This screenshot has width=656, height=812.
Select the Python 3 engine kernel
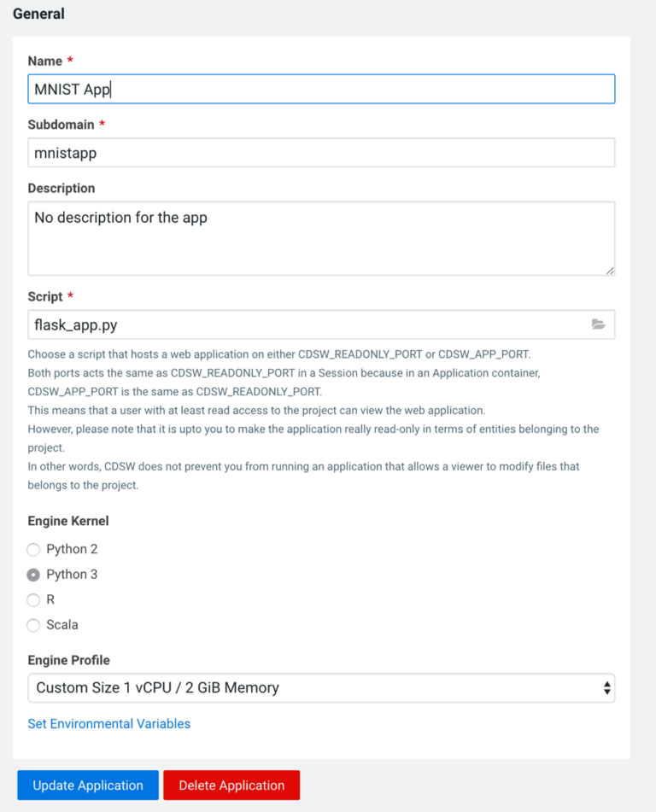click(32, 574)
